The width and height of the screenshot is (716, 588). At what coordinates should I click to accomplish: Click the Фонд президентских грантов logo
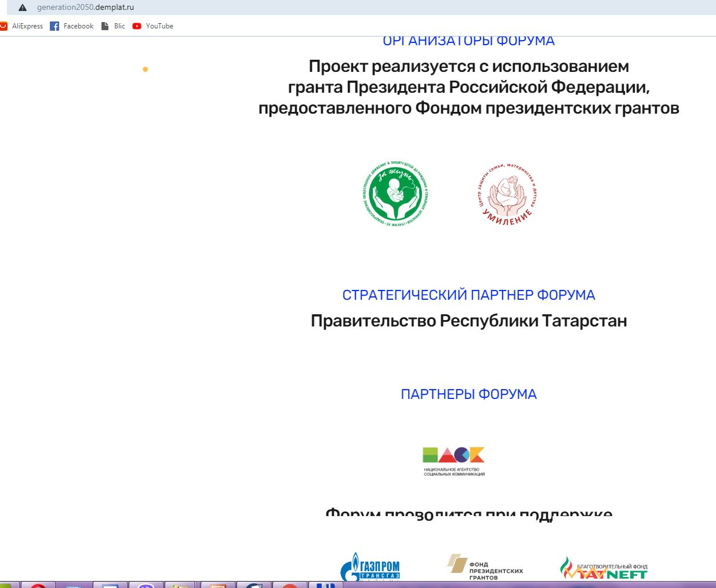point(485,567)
